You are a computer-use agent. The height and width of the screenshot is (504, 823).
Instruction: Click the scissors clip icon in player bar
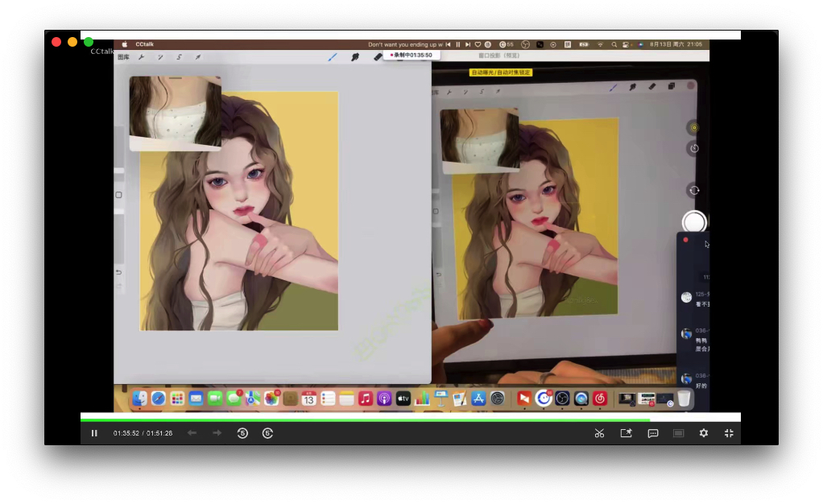pyautogui.click(x=599, y=433)
